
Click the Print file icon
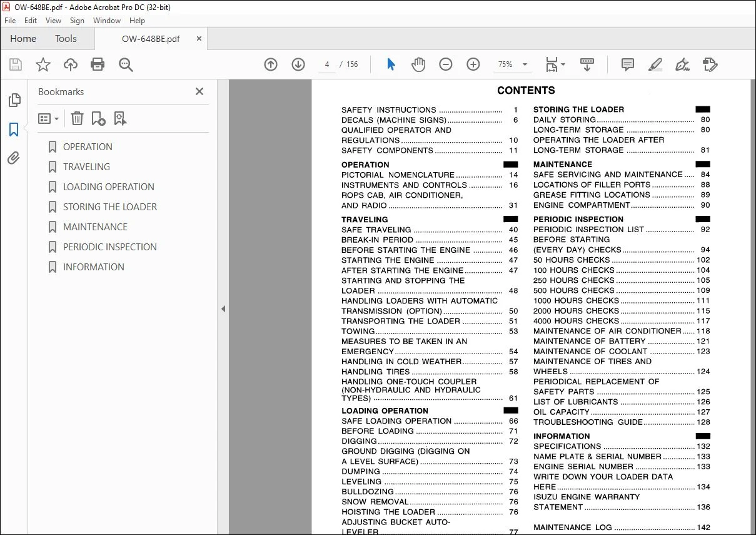point(98,64)
